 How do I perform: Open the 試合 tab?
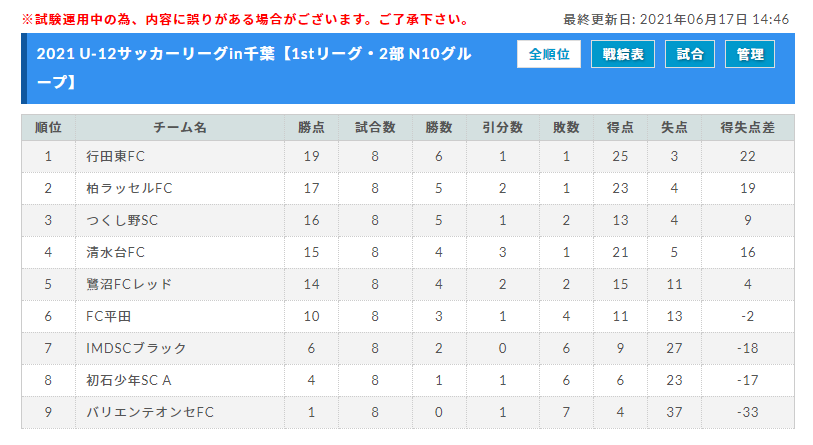[x=690, y=54]
